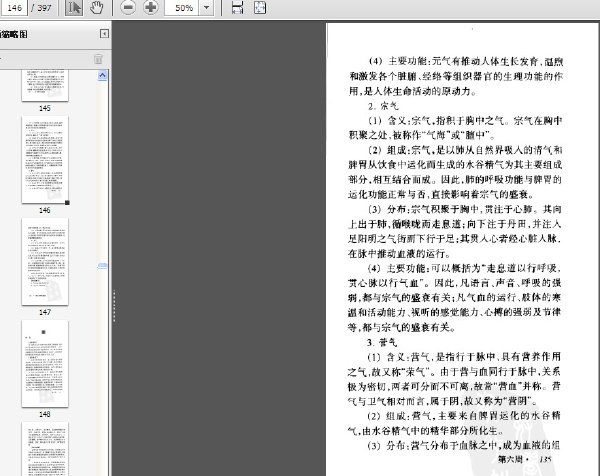This screenshot has height=476, width=600.
Task: Collapse the thumbnails panel with arrow button
Action: 104,34
